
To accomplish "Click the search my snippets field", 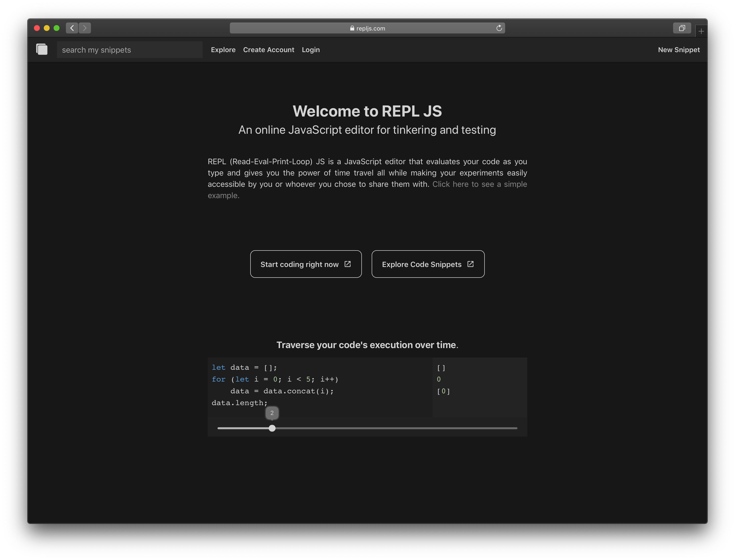I will click(130, 50).
